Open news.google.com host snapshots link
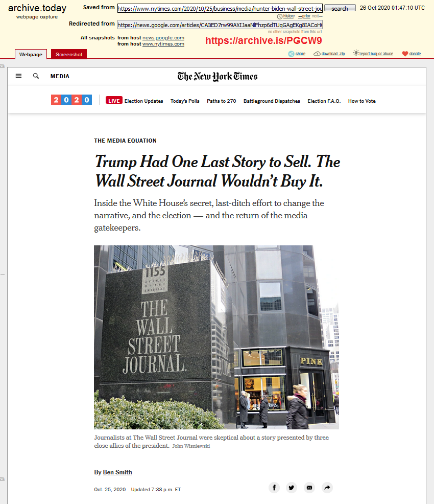 [163, 38]
